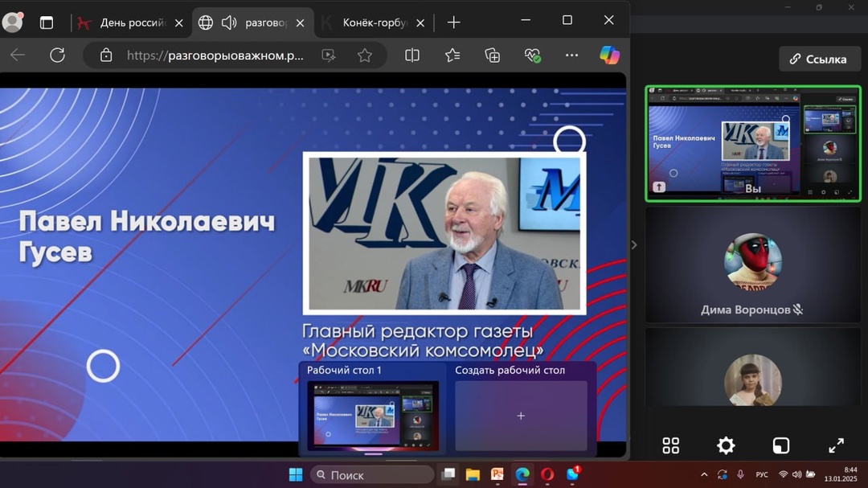Open Edge split screen
Image resolution: width=868 pixels, height=488 pixels.
tap(411, 55)
